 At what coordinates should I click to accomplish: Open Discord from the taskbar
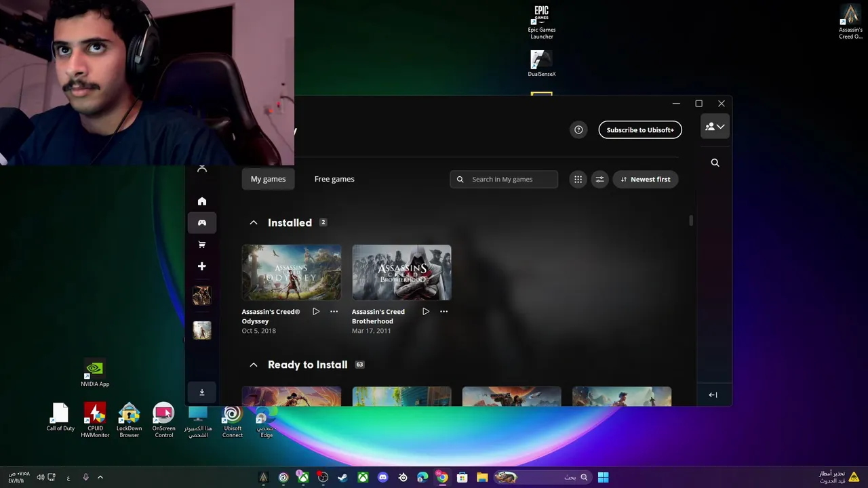pyautogui.click(x=383, y=478)
